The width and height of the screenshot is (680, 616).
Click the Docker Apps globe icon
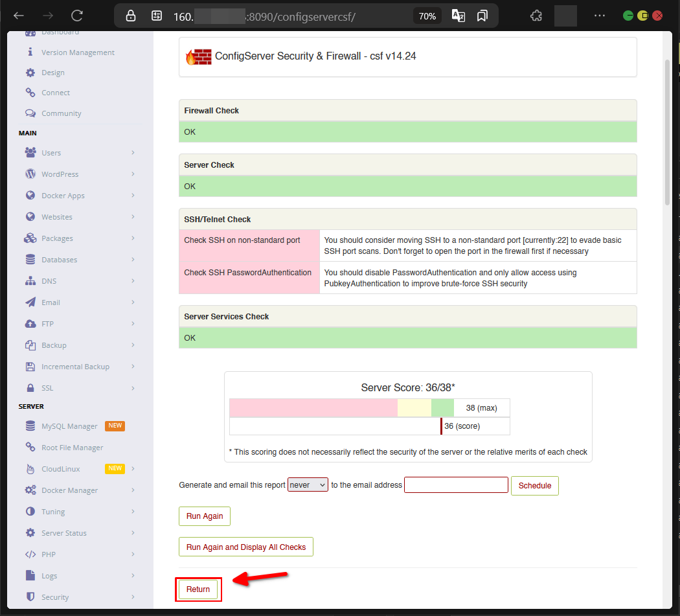pos(30,195)
